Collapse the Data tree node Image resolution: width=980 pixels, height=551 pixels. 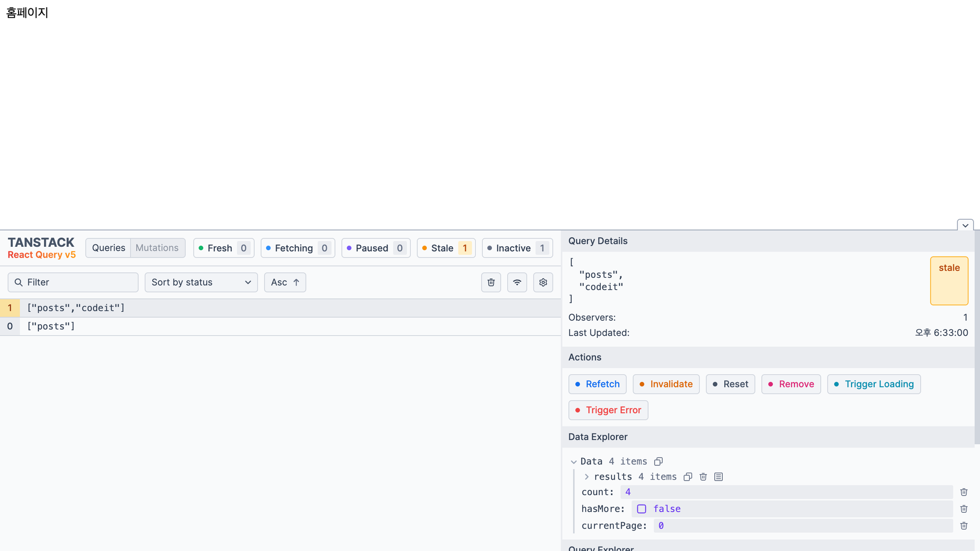(x=574, y=461)
